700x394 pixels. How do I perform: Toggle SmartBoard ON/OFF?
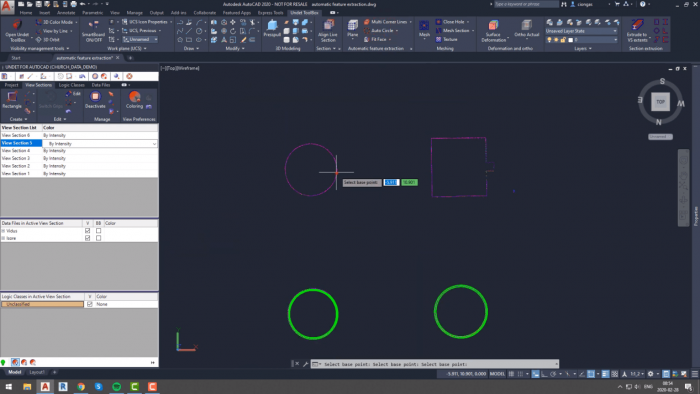pyautogui.click(x=93, y=31)
